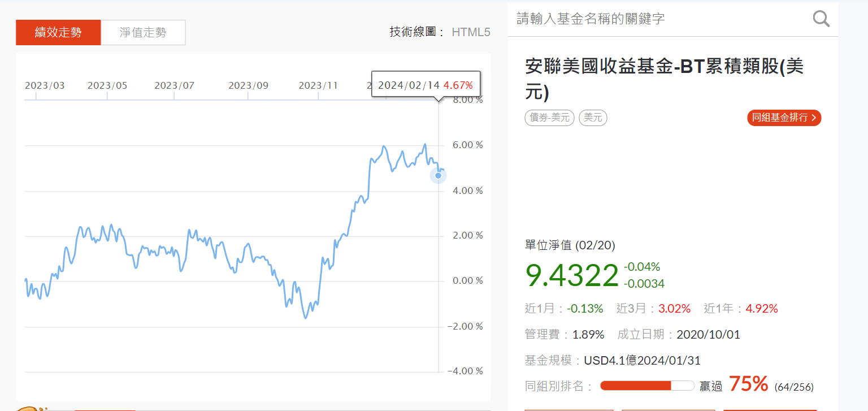Click the daily change -0.0034
Viewport: 868px width, 411px height.
(x=644, y=284)
